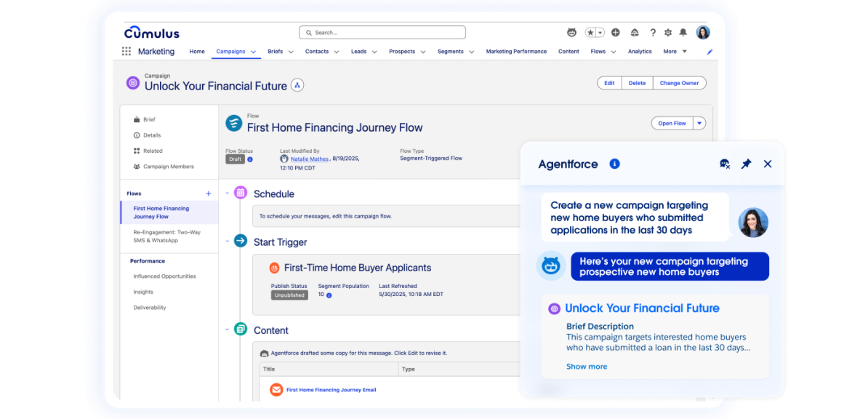Image resolution: width=868 pixels, height=419 pixels.
Task: Focus the global Search field
Action: (x=382, y=33)
